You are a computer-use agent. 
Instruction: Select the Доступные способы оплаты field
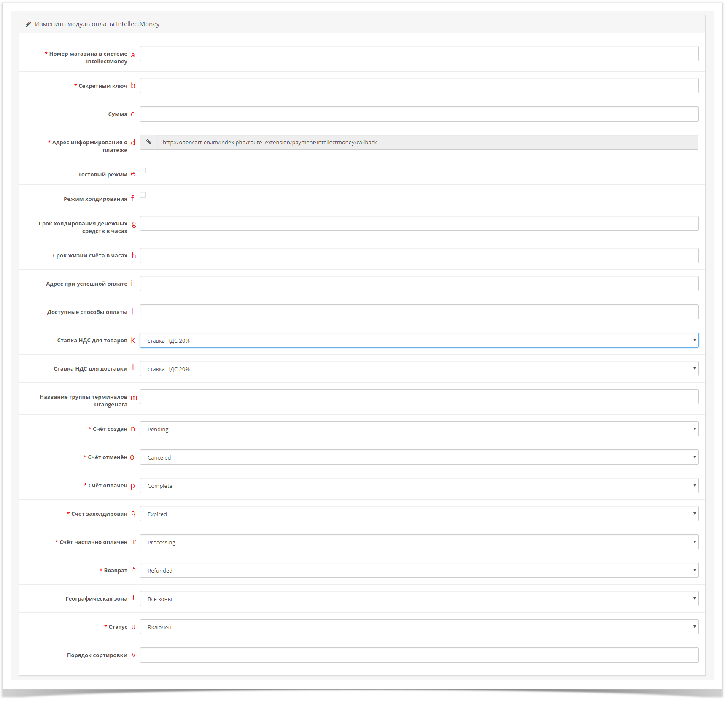[x=419, y=312]
